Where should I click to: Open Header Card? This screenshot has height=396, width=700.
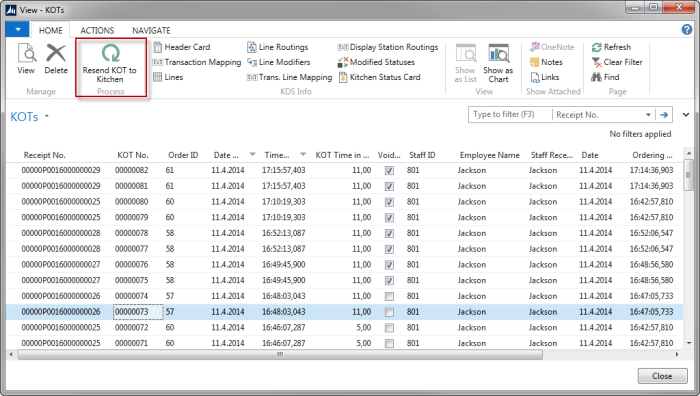click(182, 47)
